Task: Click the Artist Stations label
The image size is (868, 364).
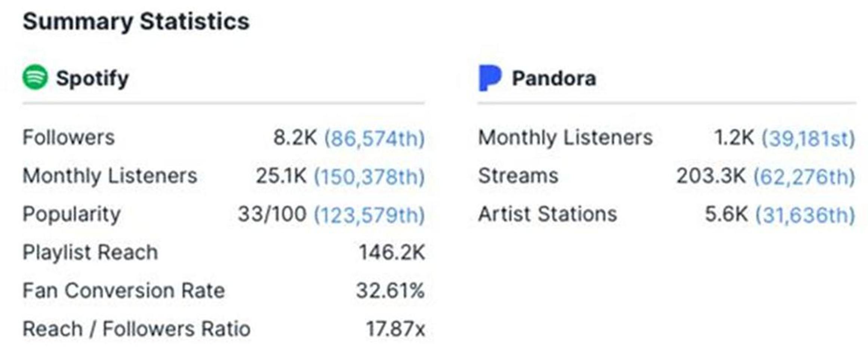Action: coord(547,214)
